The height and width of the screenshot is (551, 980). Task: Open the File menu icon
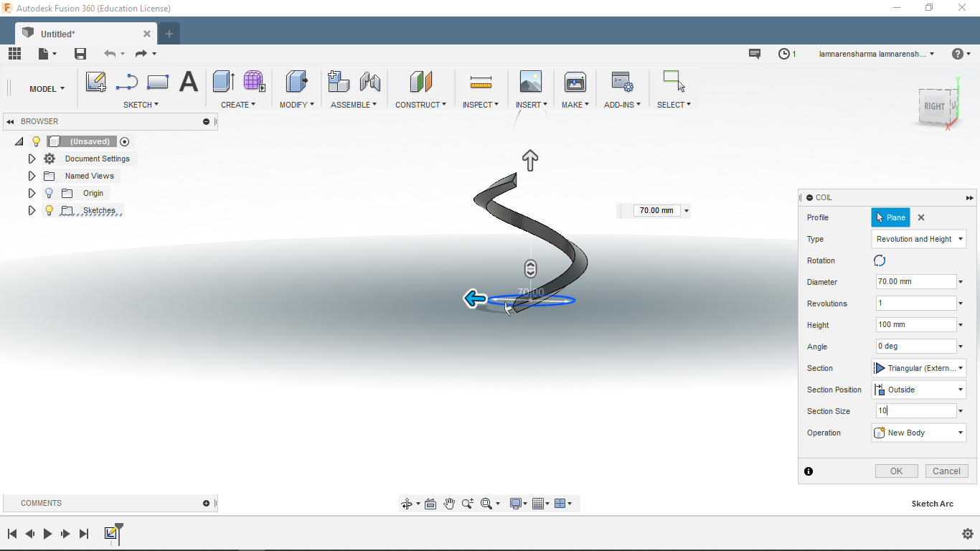47,54
